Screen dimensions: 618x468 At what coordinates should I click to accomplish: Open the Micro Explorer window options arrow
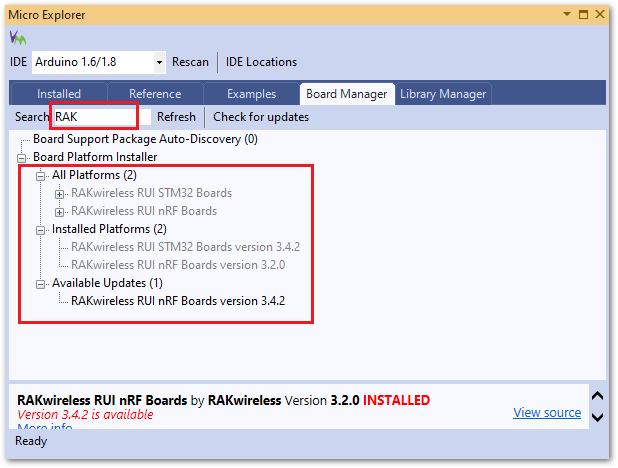pos(567,14)
